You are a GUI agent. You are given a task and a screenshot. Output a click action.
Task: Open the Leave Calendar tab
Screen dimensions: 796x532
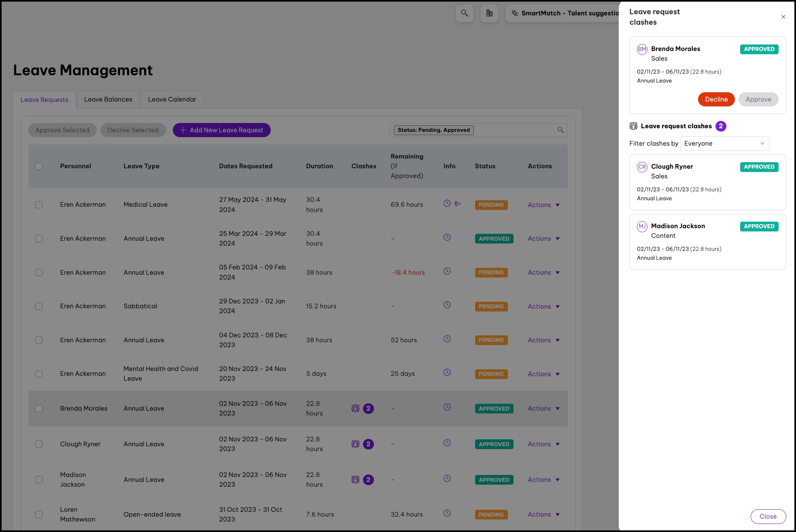[172, 100]
